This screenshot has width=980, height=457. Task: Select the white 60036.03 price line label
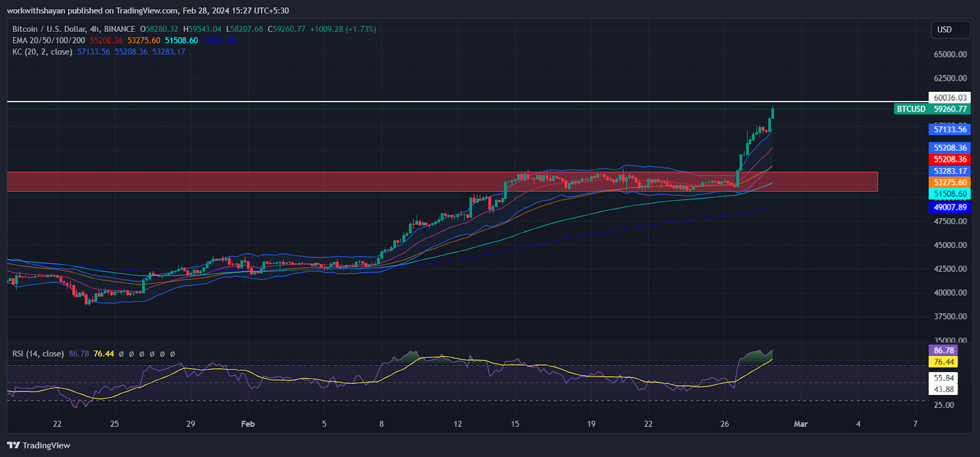[949, 97]
